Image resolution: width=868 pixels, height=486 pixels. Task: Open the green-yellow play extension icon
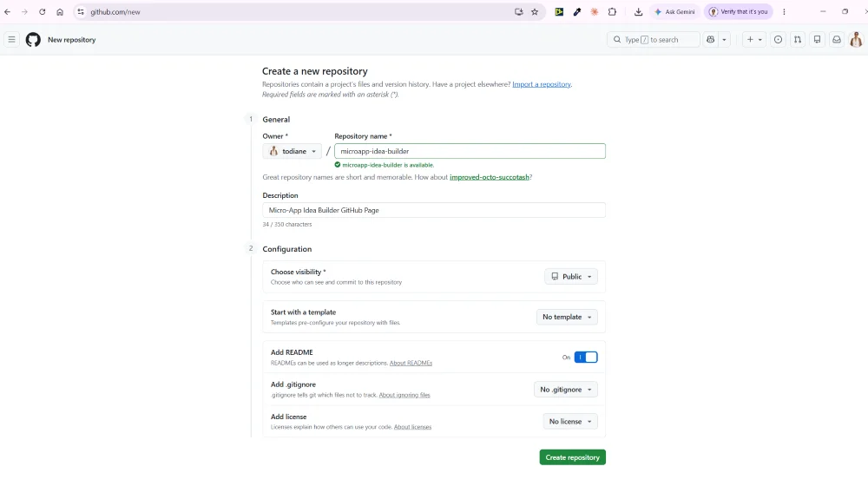559,11
